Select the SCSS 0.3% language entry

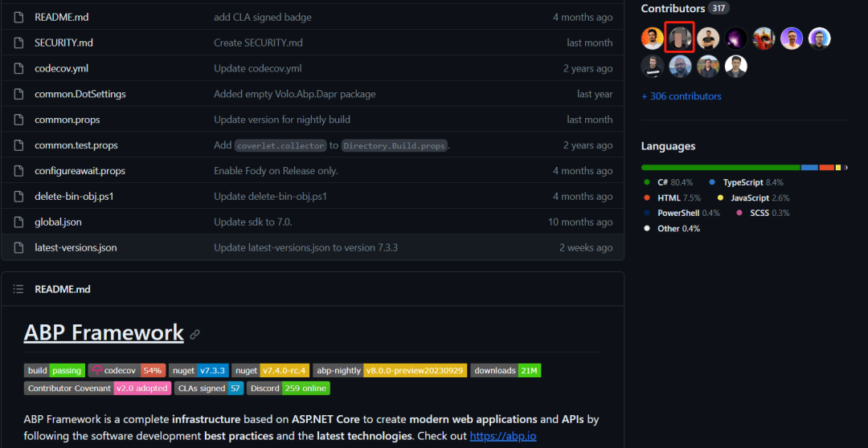(x=763, y=213)
